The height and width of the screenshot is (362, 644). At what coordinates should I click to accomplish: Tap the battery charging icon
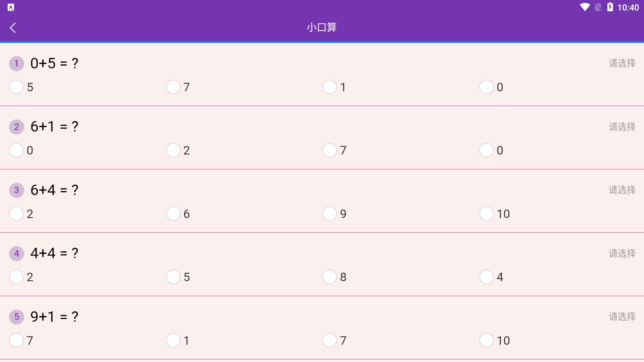coord(610,7)
